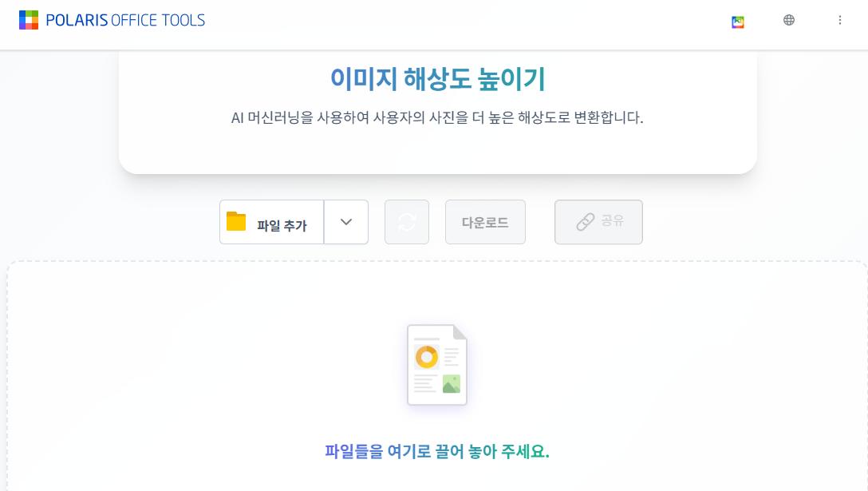Click the 파일들을 여기로 끌어 놓아 주세요 text
The image size is (868, 491).
tap(437, 451)
